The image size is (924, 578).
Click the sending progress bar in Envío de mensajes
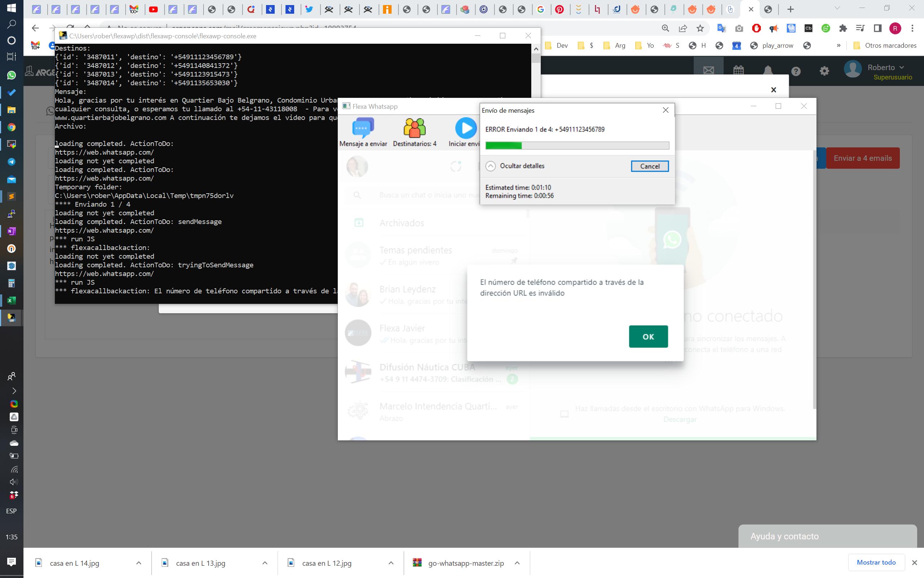tap(577, 145)
